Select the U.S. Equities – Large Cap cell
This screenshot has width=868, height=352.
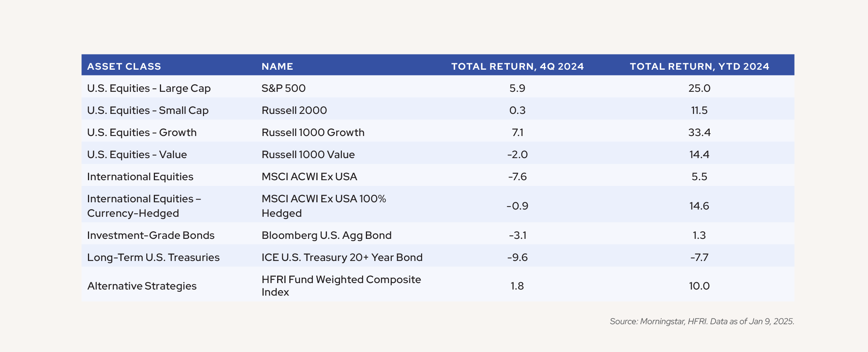149,88
